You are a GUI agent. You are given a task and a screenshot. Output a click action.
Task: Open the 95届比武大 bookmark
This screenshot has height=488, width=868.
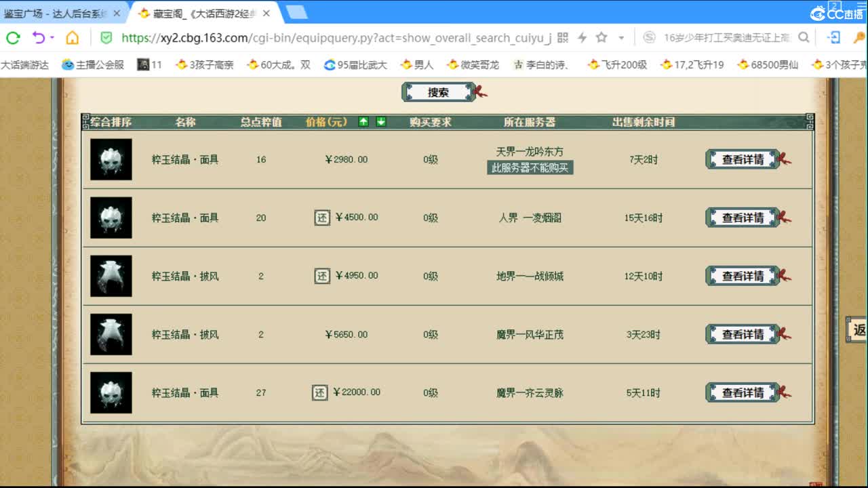[x=355, y=65]
